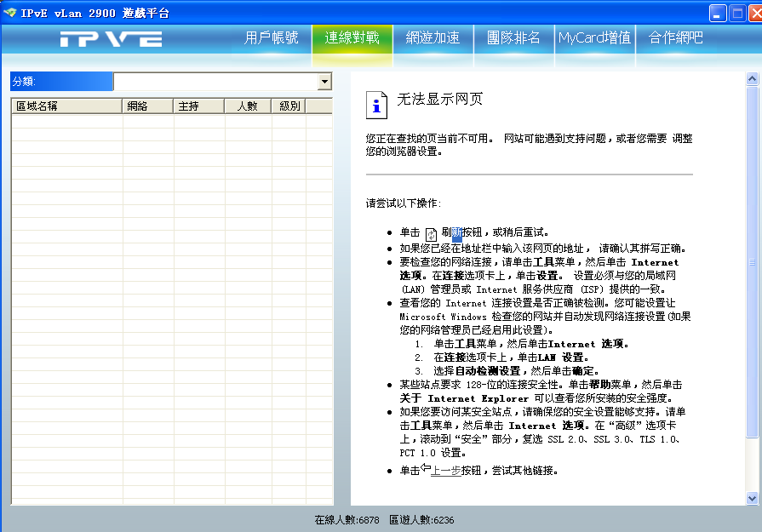Click the back arrow icon before 上一步
This screenshot has width=762, height=532.
coord(426,469)
